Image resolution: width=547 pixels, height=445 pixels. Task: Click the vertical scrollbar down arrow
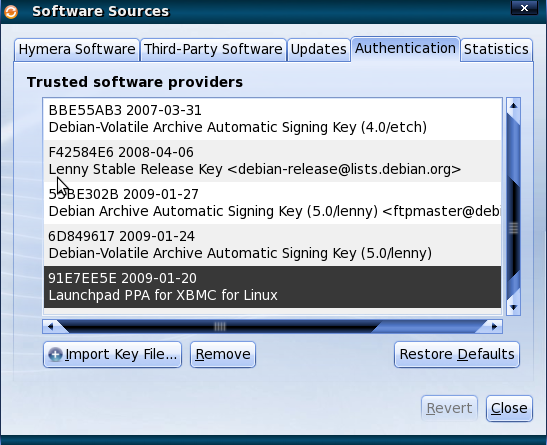[514, 307]
